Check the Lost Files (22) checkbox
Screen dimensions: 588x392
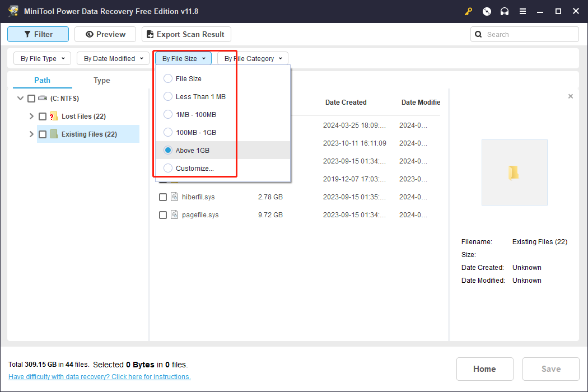43,116
